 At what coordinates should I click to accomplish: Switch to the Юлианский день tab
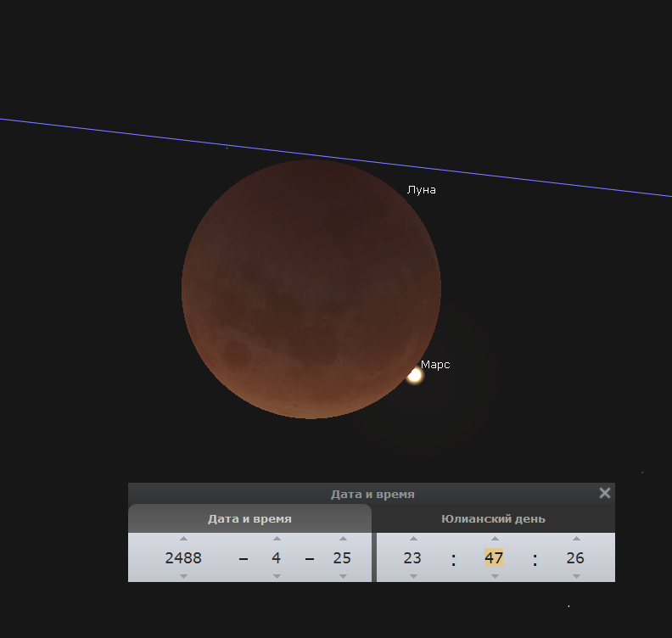(x=493, y=519)
